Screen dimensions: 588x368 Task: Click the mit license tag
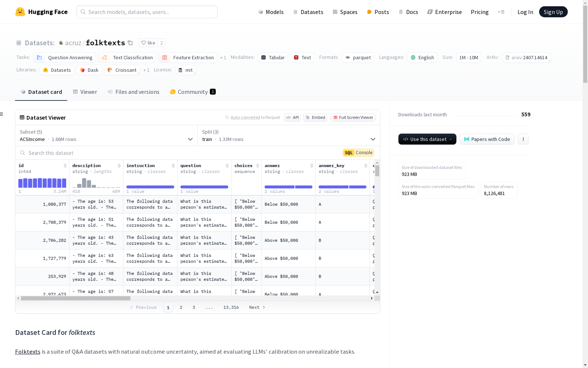186,70
